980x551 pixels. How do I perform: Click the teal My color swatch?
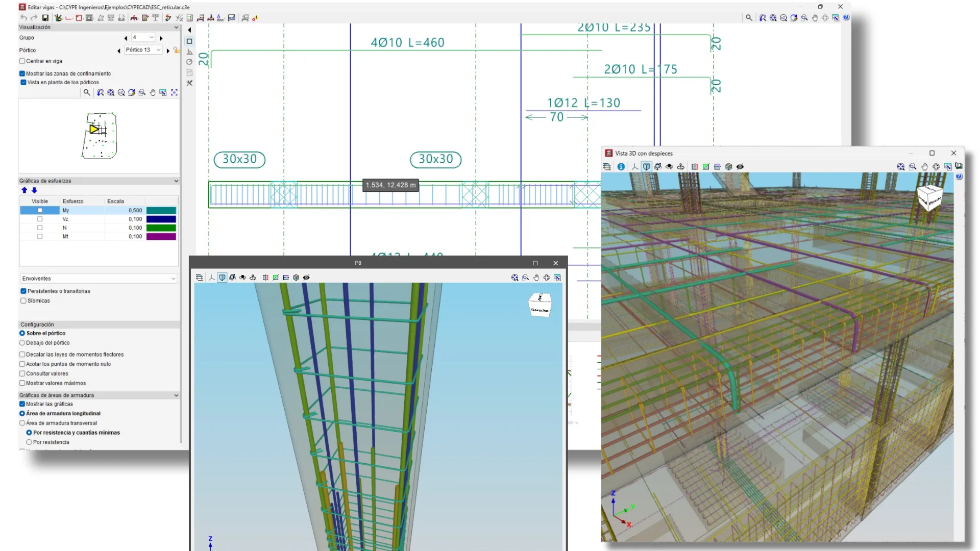[x=161, y=211]
